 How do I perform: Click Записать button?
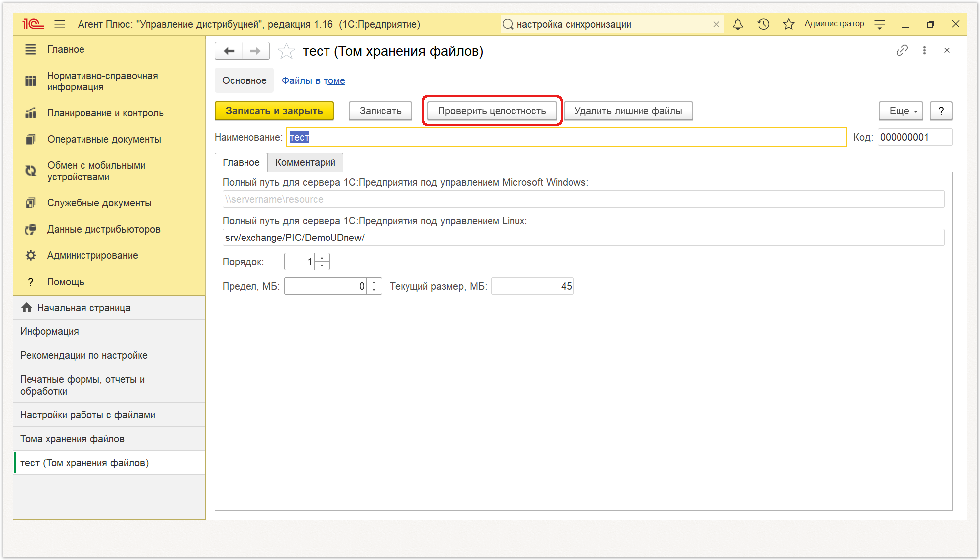tap(380, 111)
